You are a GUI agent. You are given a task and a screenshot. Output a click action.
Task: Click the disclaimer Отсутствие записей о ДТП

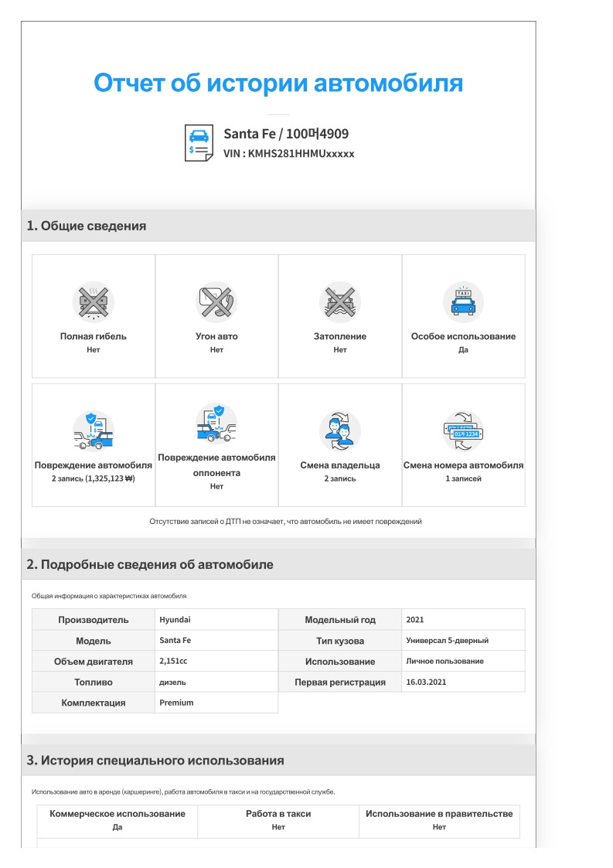click(x=286, y=522)
